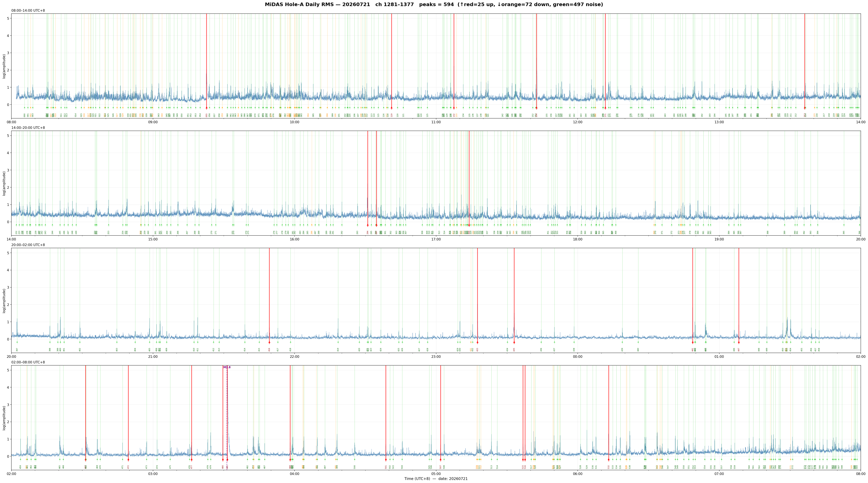Select the 06:00 time tick label
This screenshot has width=868, height=483.
coord(577,474)
